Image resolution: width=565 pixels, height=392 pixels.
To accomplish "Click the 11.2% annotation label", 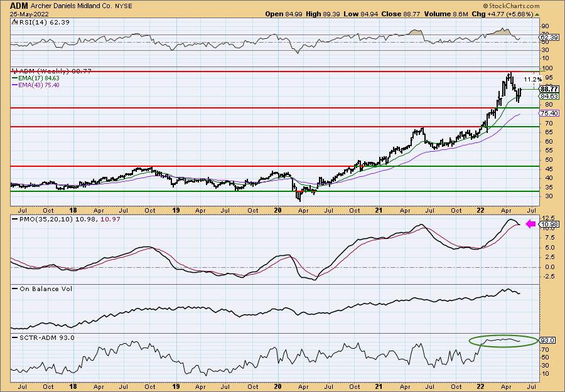I will 532,79.
